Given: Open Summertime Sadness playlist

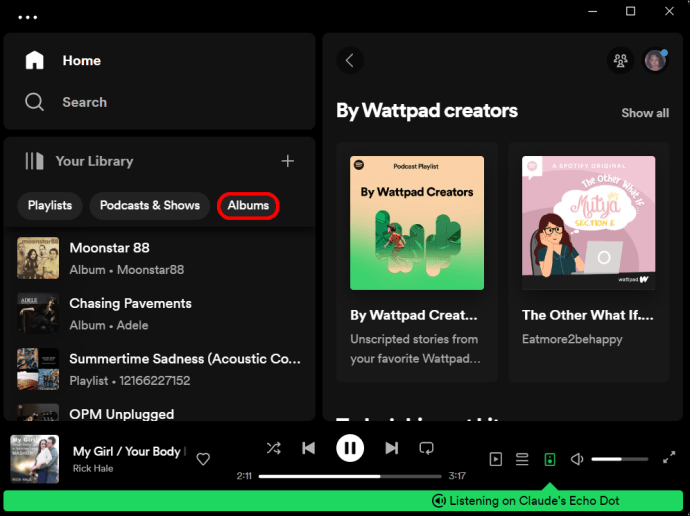Looking at the screenshot, I should [x=159, y=369].
